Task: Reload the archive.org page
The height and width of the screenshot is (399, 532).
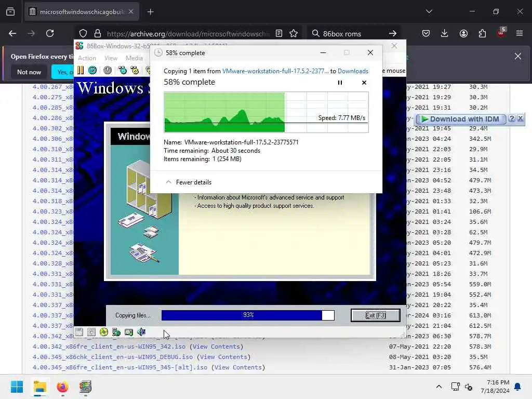Action: 50,33
